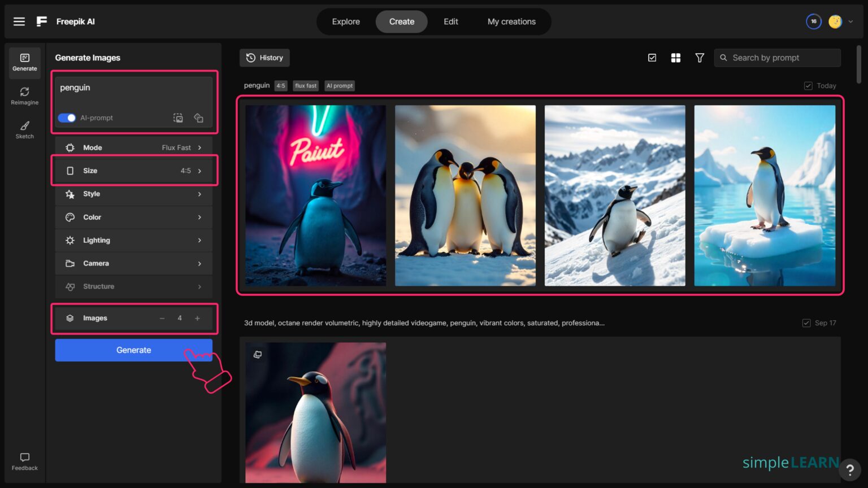Open the filter options for results
The width and height of the screenshot is (868, 488).
coord(700,57)
